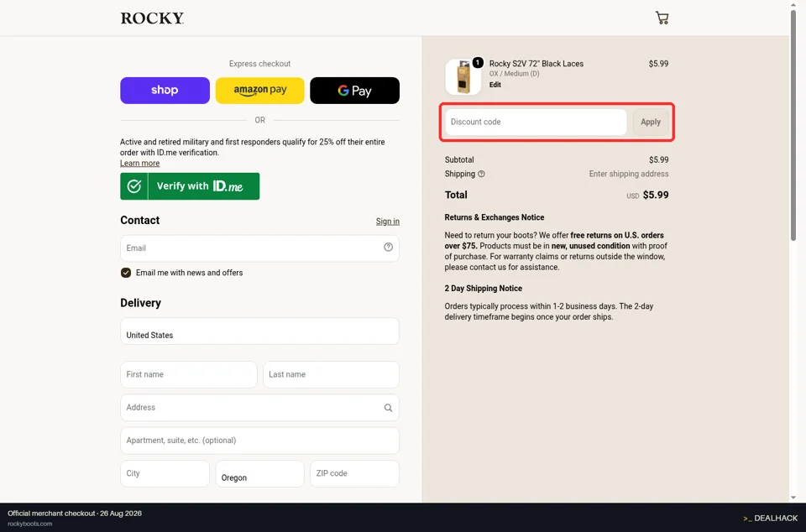Viewport: 806px width, 532px height.
Task: Click the item quantity badge on product image
Action: [x=478, y=63]
